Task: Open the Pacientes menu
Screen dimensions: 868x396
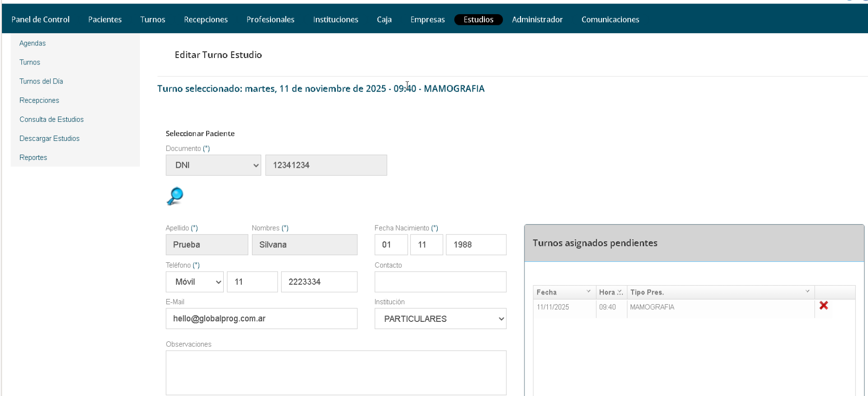Action: (x=105, y=20)
